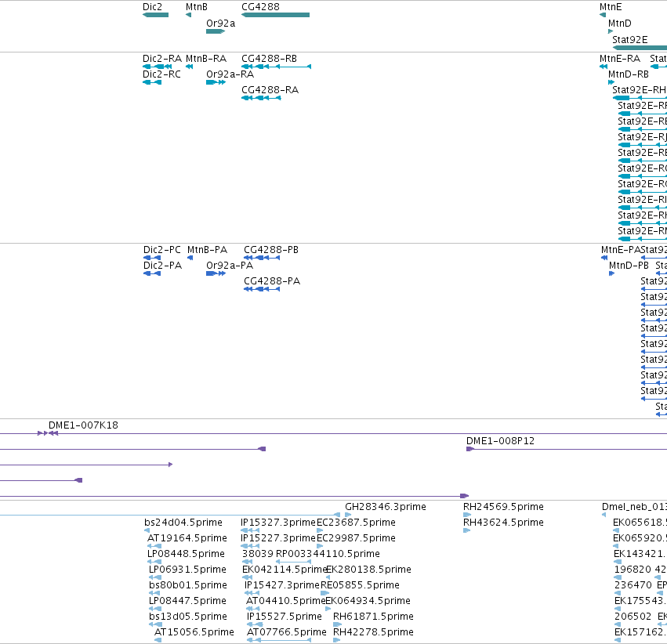This screenshot has height=644, width=667.
Task: Select transcript CG4288-RB label
Action: point(269,59)
